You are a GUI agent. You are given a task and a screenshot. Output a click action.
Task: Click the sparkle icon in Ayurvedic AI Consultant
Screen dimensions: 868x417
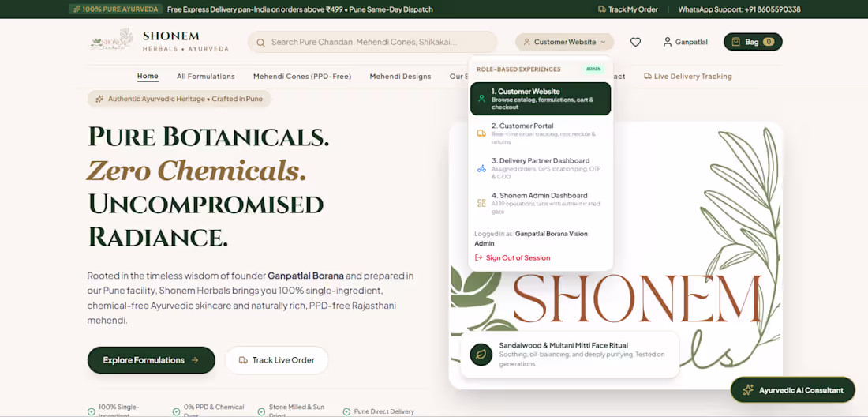tap(748, 390)
